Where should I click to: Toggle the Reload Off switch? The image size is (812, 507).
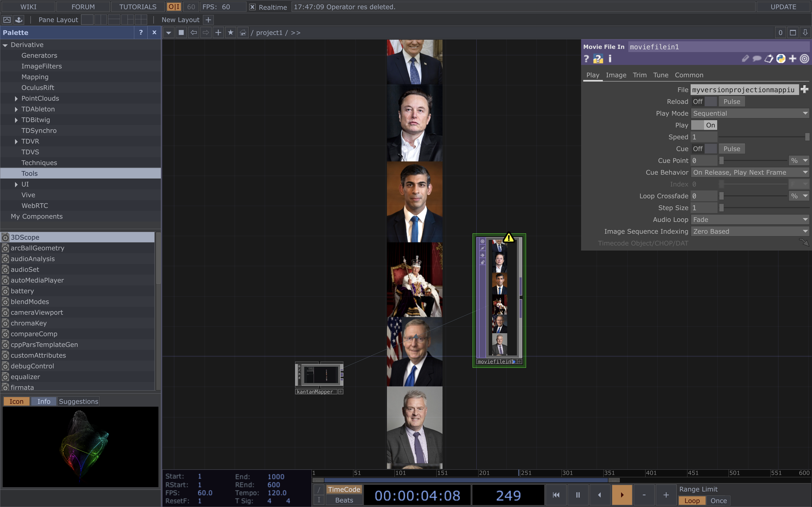[x=704, y=102]
